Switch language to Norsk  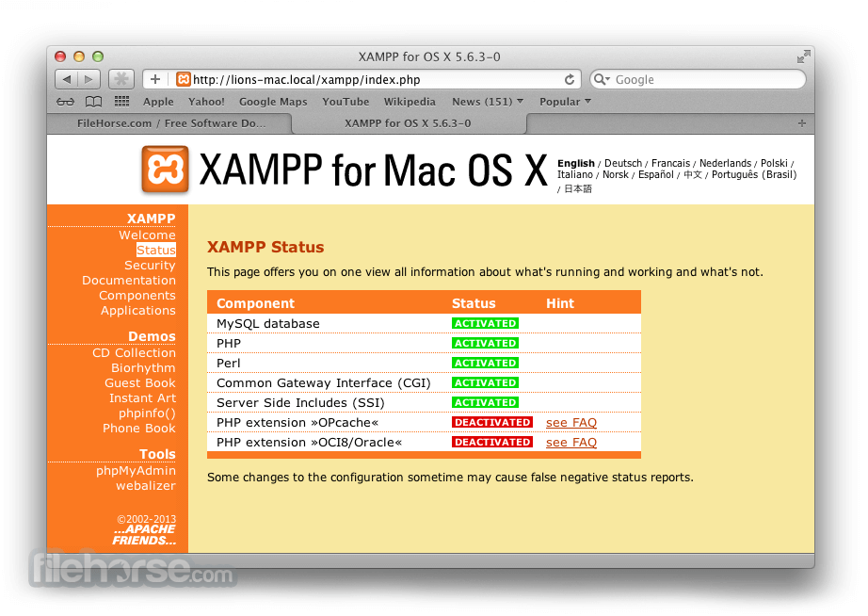point(616,174)
